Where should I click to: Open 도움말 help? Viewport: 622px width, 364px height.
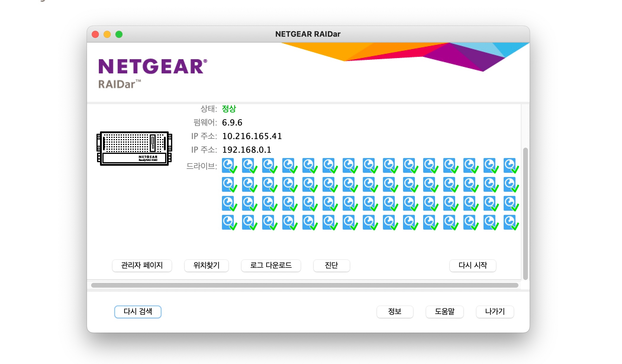[445, 312]
